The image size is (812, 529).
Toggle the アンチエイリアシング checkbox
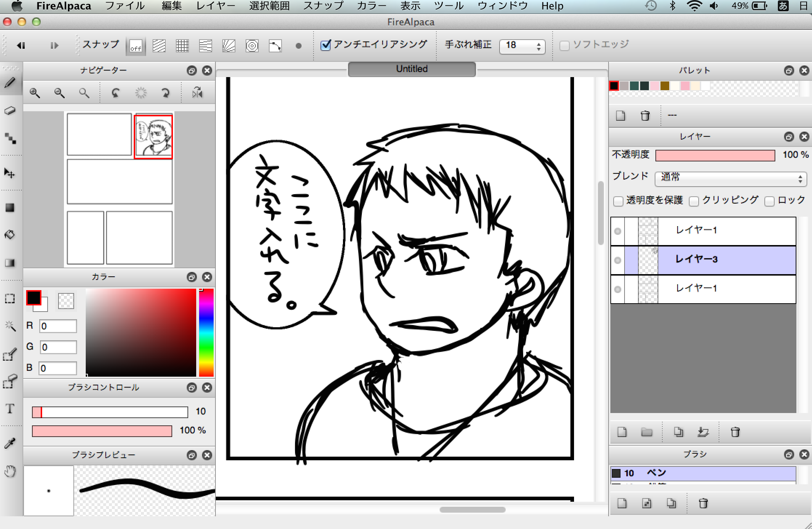tap(326, 45)
